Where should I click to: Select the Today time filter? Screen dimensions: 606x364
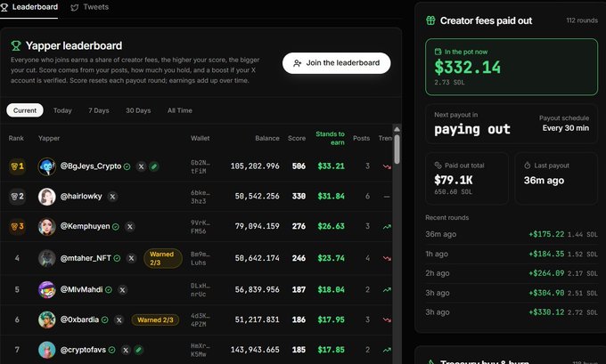(62, 110)
